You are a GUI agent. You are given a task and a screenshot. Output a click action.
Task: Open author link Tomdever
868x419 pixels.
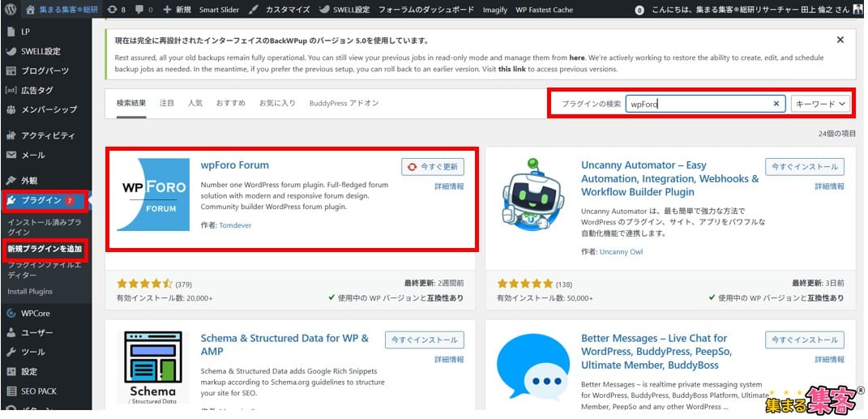pos(235,225)
